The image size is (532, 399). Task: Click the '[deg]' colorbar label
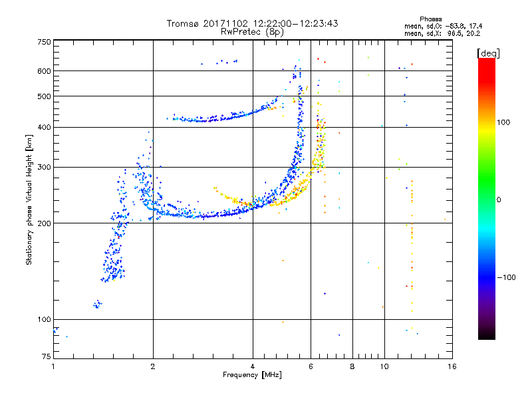pos(488,53)
